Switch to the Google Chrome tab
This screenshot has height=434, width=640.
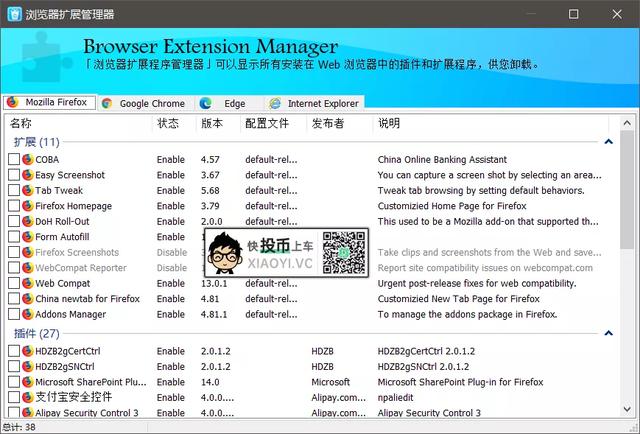[x=144, y=103]
